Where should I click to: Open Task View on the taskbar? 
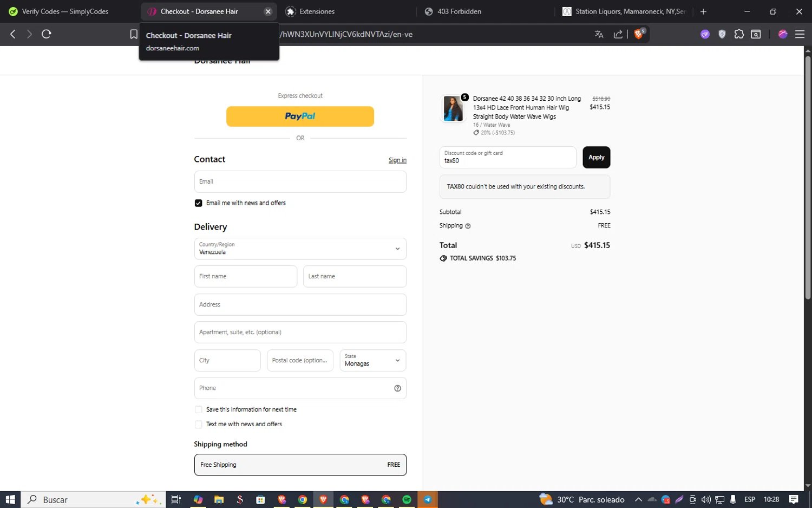[x=176, y=499]
